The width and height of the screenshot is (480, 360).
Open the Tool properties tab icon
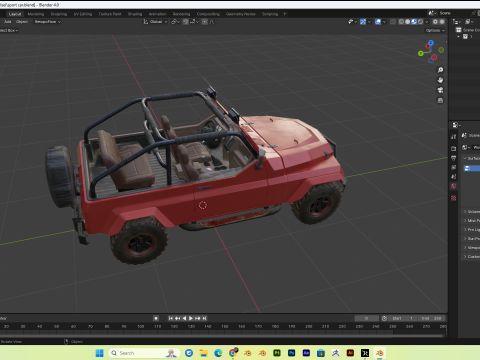[453, 137]
